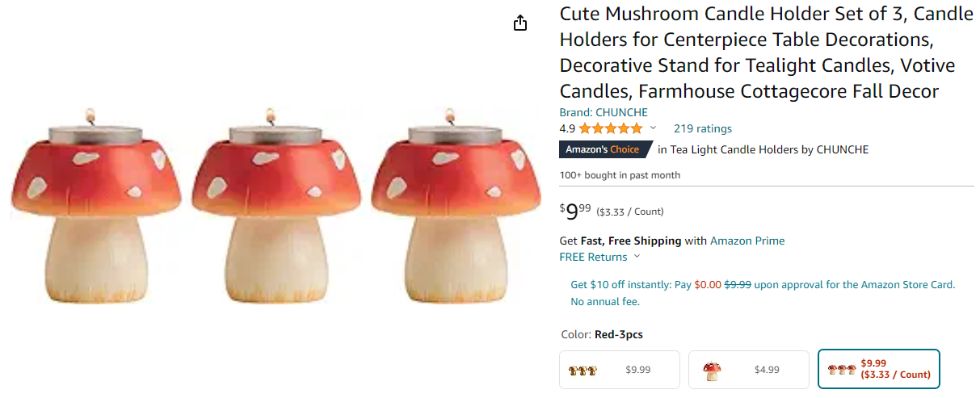The height and width of the screenshot is (398, 980).
Task: Select the Red-3pcs $9.99 ($3.33 / Count) option
Action: click(x=878, y=369)
